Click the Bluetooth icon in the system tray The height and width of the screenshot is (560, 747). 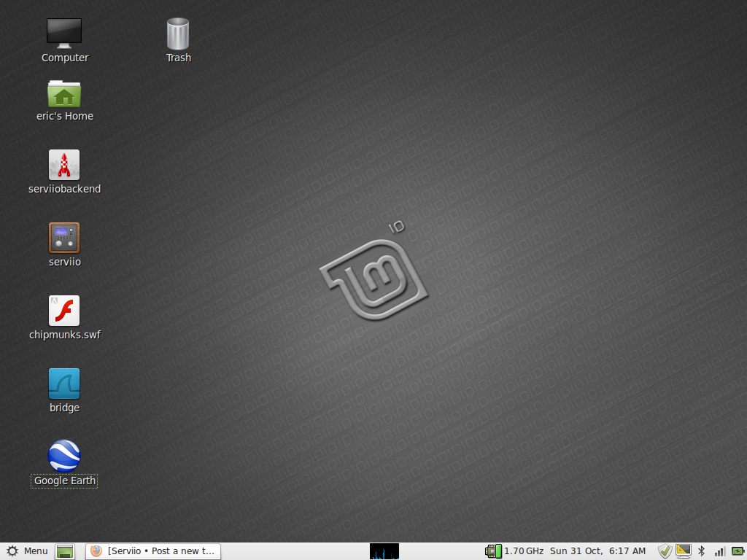pyautogui.click(x=700, y=551)
